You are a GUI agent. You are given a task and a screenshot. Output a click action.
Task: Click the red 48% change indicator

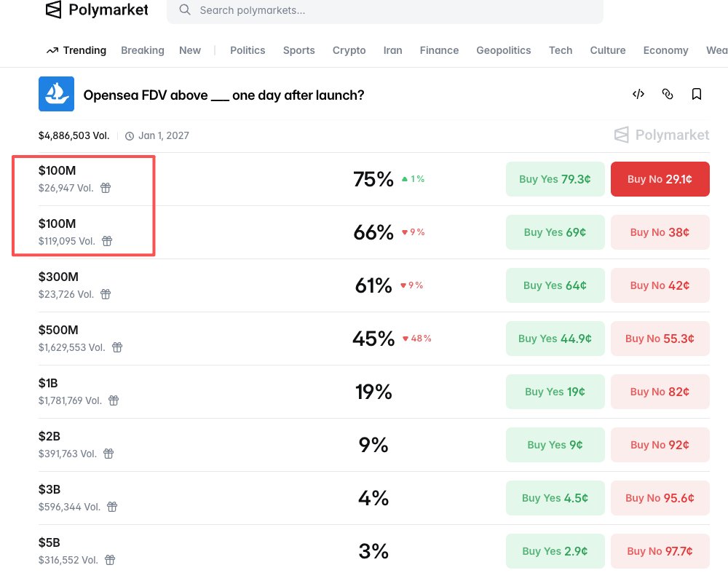tap(417, 339)
